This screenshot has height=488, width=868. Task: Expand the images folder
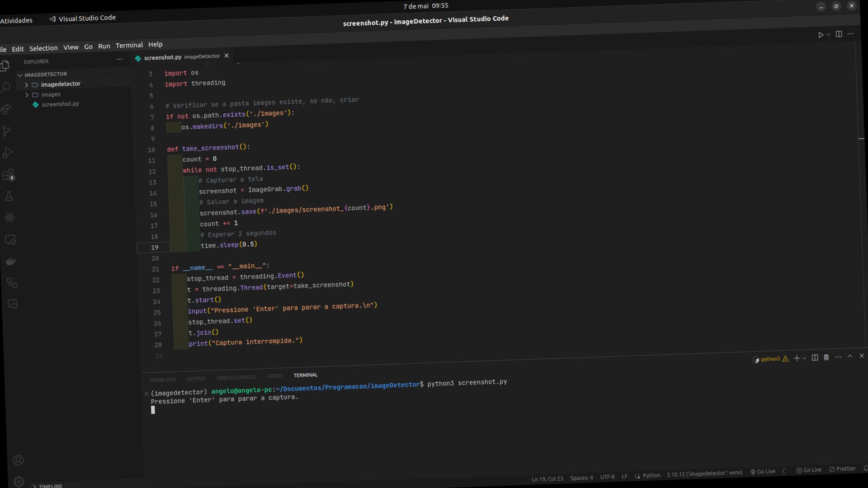point(51,94)
